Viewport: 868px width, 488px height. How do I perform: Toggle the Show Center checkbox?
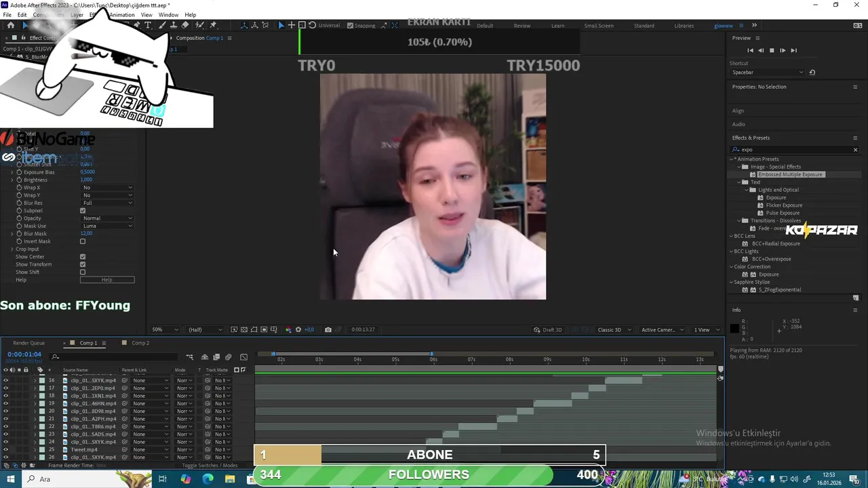[83, 257]
